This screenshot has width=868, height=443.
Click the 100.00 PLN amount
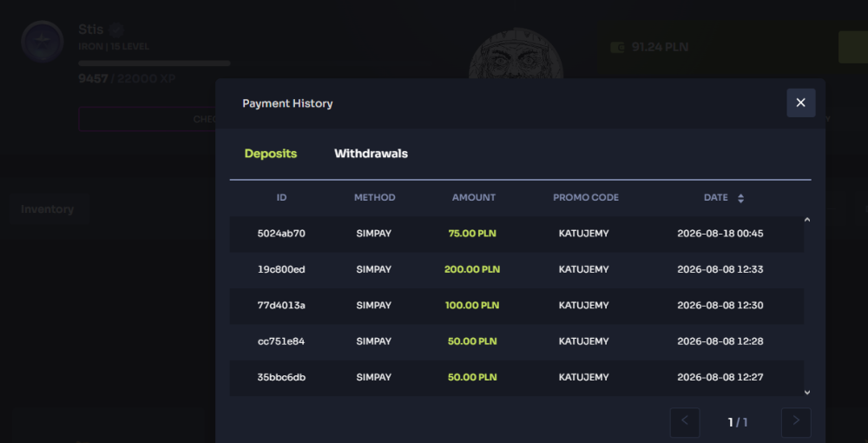(472, 306)
